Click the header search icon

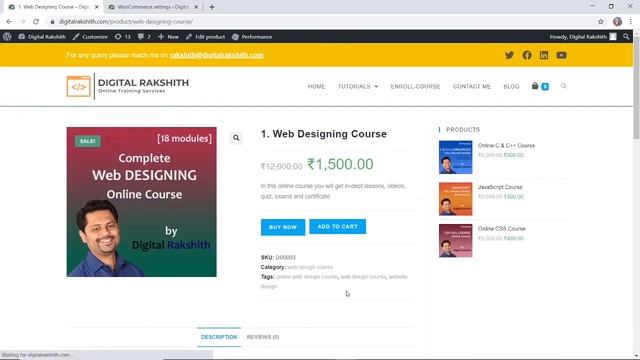564,86
